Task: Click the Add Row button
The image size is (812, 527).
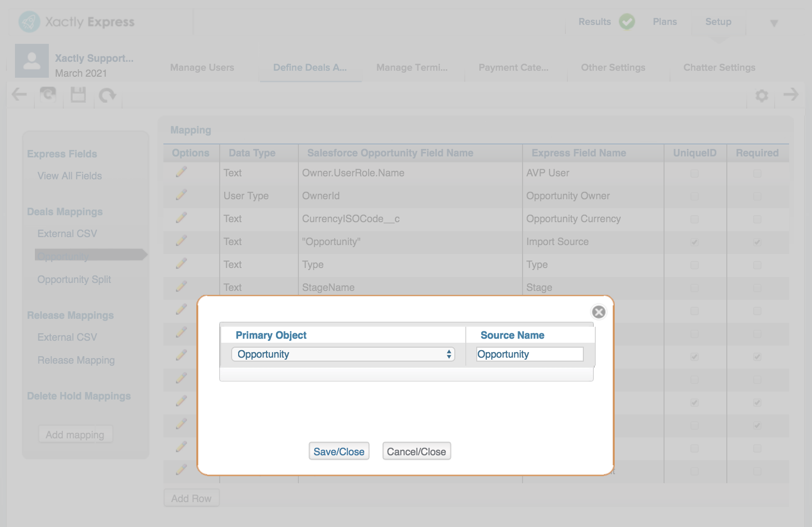Action: (x=191, y=498)
